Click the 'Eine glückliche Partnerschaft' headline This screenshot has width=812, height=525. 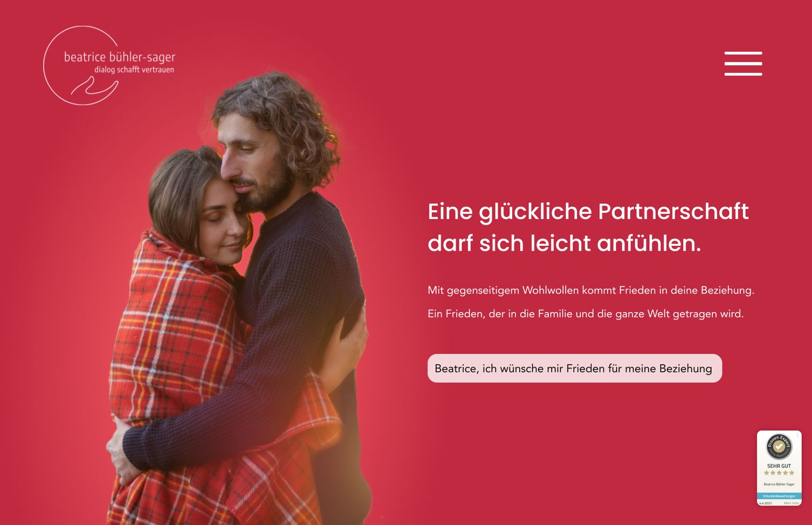point(588,212)
